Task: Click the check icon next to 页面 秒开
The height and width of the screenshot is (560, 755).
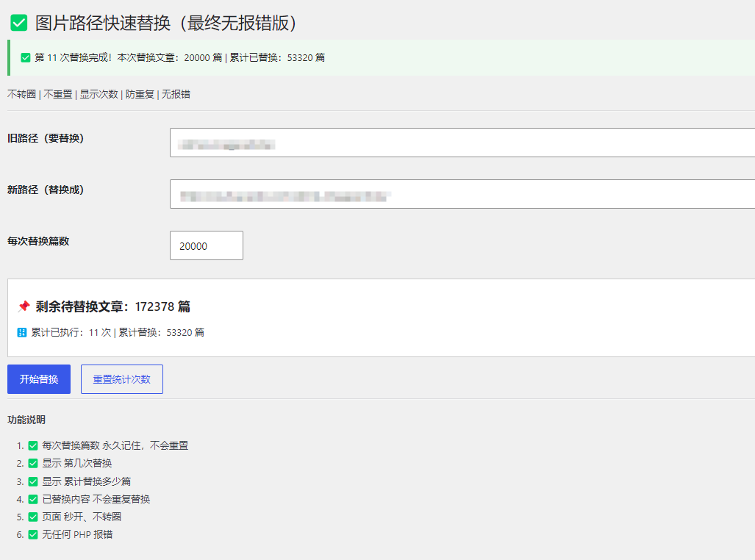Action: (x=33, y=517)
